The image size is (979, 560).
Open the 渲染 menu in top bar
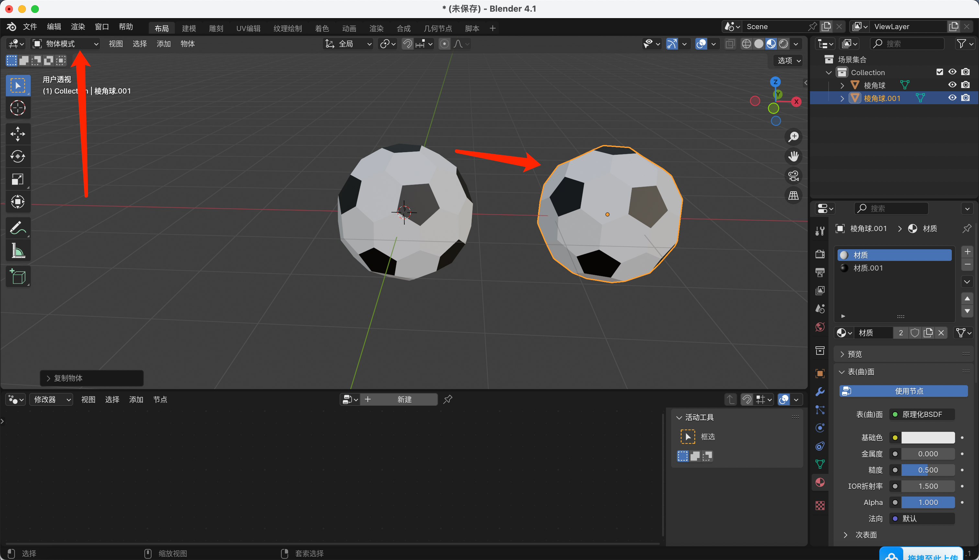(x=78, y=27)
